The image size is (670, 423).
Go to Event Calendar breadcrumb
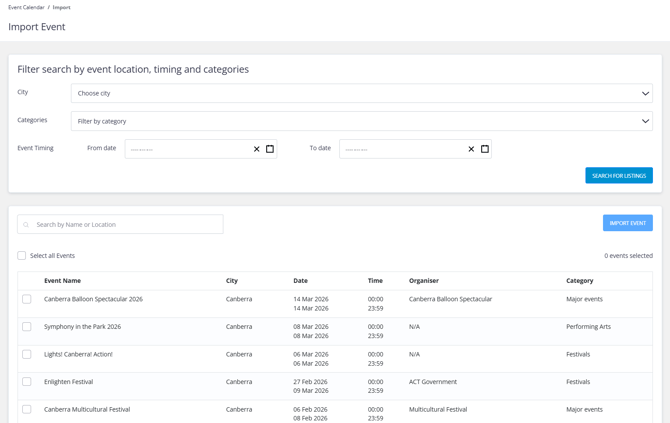26,7
